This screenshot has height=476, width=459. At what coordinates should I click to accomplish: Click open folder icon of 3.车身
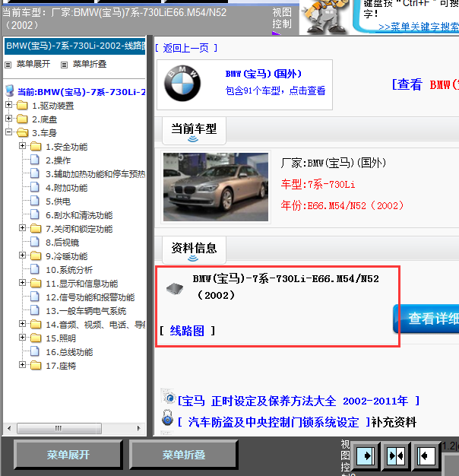(22, 132)
